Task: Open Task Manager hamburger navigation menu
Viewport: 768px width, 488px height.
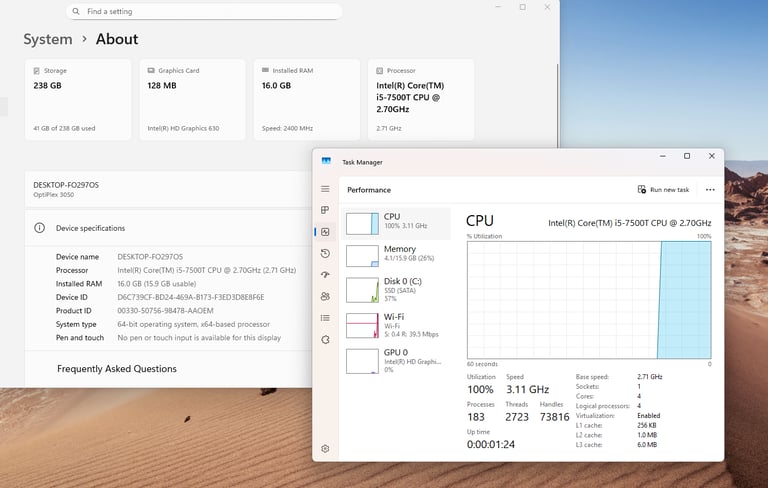Action: pos(325,189)
